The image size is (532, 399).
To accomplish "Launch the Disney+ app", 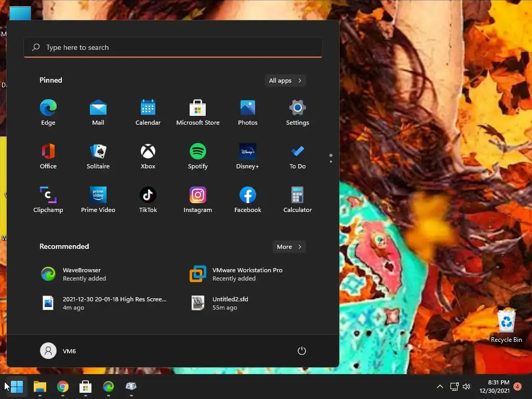I will (x=248, y=156).
